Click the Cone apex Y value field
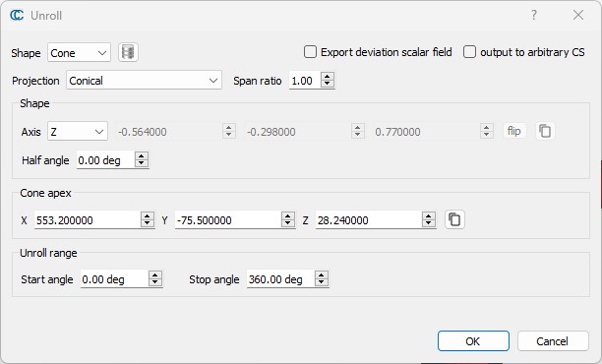 tap(228, 220)
